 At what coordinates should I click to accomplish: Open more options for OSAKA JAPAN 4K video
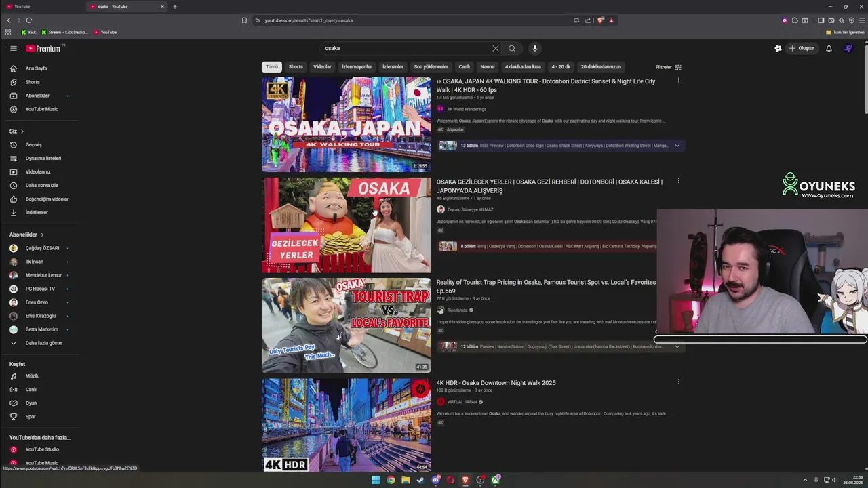678,81
